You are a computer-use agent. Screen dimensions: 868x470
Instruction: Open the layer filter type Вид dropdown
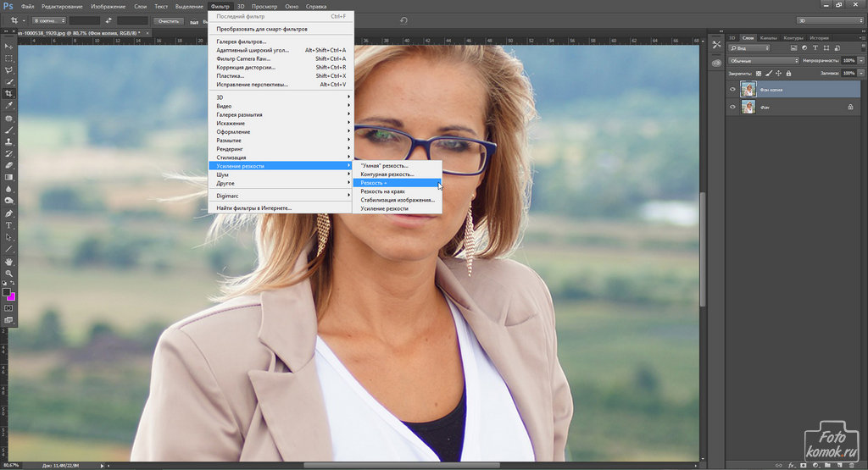(749, 48)
